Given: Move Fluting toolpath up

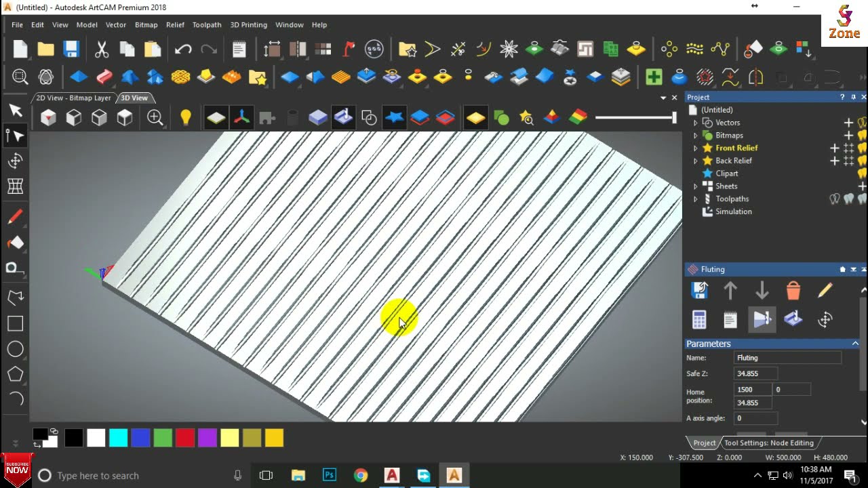Looking at the screenshot, I should 730,291.
